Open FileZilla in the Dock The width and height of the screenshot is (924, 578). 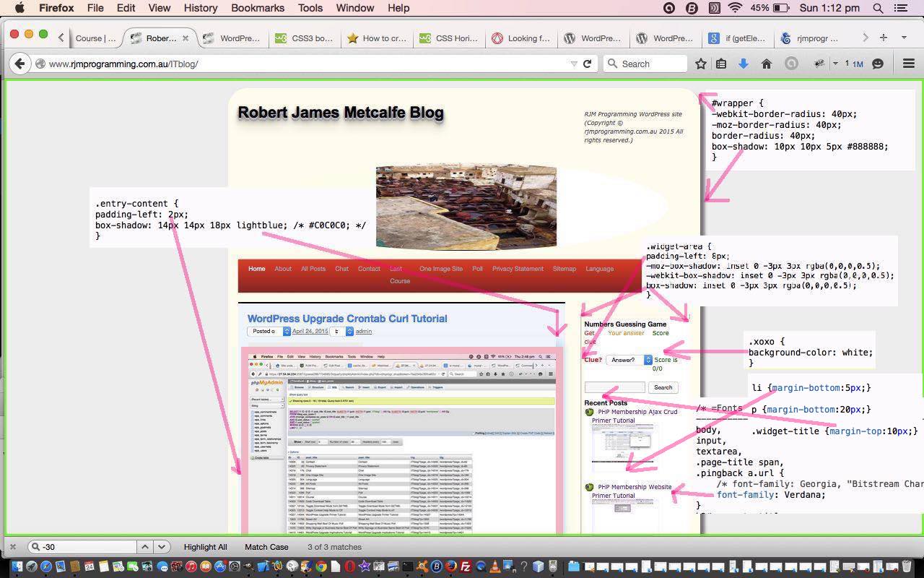pyautogui.click(x=466, y=567)
